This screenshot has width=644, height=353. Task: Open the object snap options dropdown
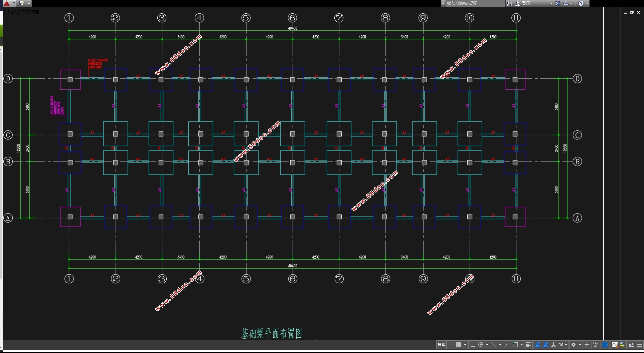click(x=521, y=345)
